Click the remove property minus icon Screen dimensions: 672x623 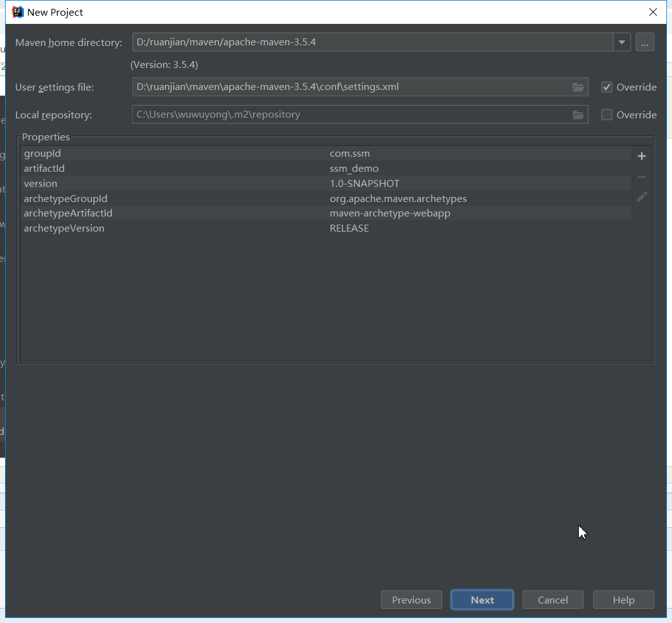(x=642, y=177)
